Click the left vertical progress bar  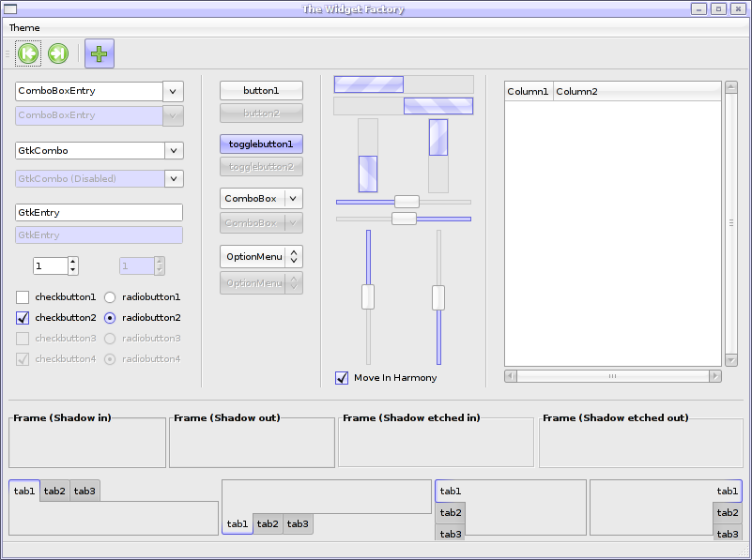(x=368, y=156)
